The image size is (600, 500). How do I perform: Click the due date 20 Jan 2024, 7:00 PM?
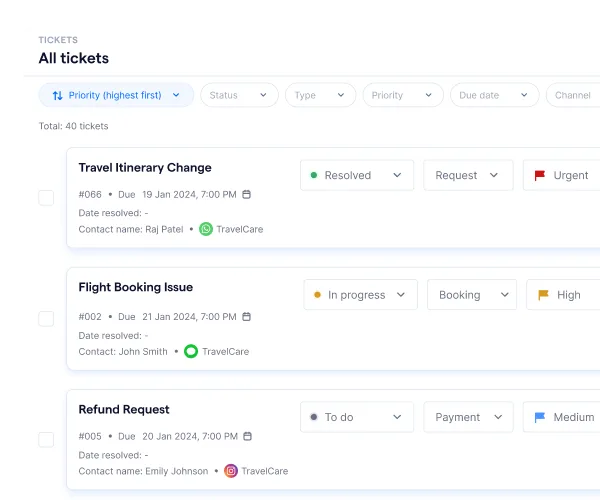(x=190, y=436)
